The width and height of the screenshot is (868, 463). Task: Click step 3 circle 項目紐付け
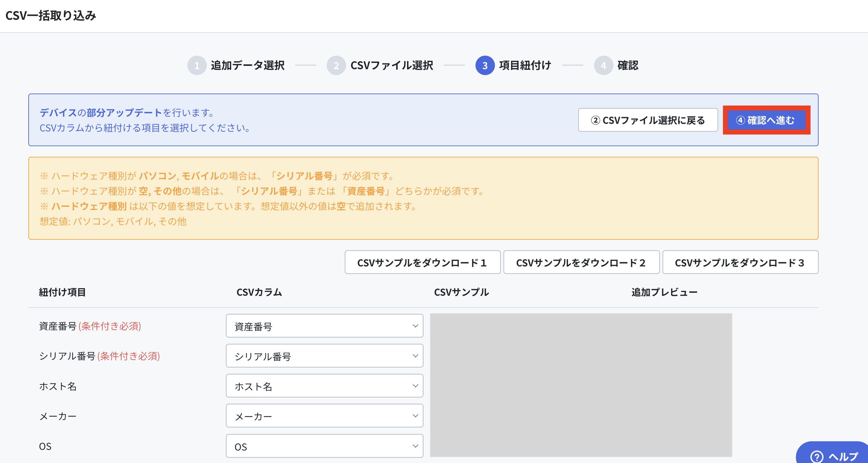click(485, 66)
